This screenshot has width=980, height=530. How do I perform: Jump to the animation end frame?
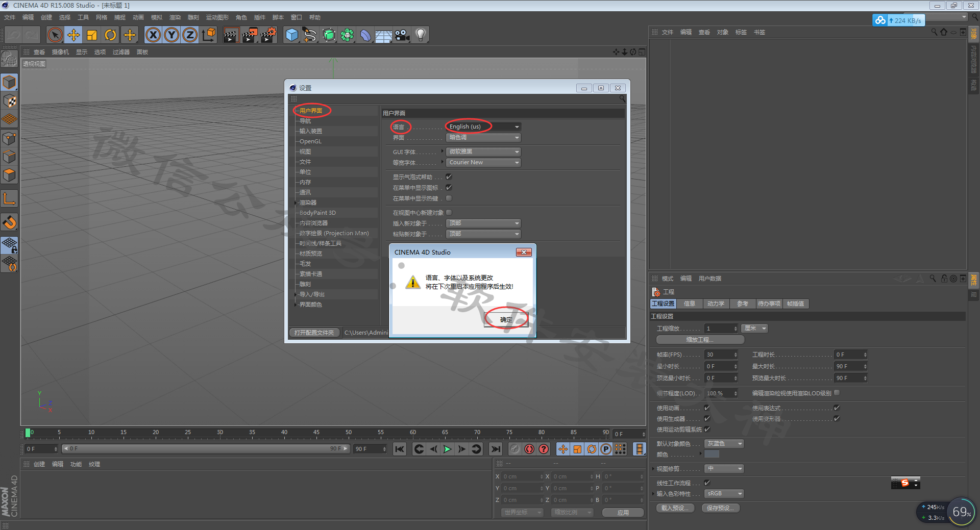coord(495,449)
